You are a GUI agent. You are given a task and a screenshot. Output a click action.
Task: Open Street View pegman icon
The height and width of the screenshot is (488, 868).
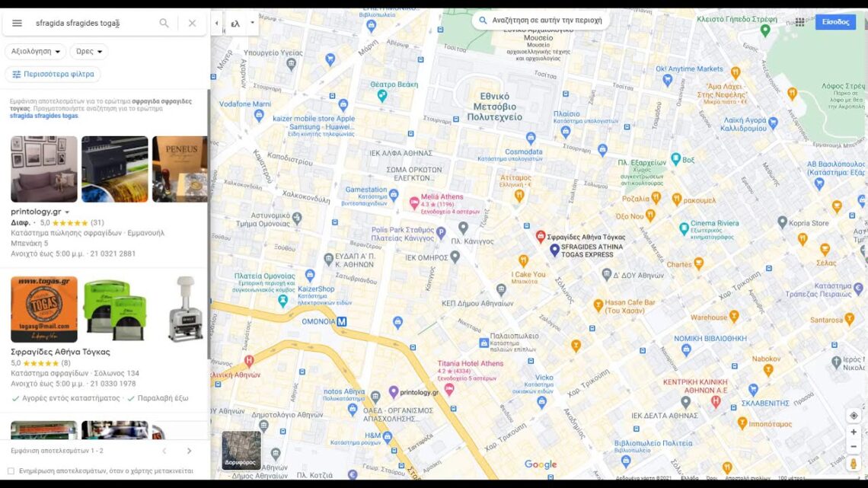854,464
